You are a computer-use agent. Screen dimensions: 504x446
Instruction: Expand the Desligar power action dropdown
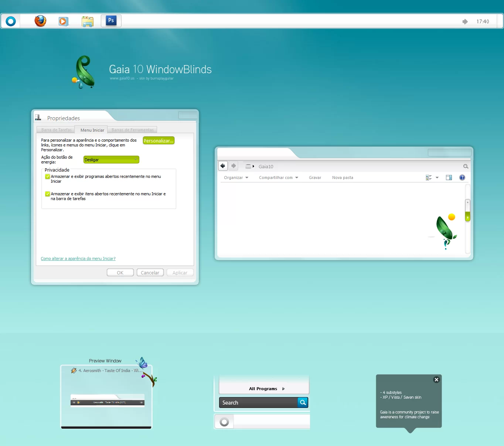(x=111, y=160)
